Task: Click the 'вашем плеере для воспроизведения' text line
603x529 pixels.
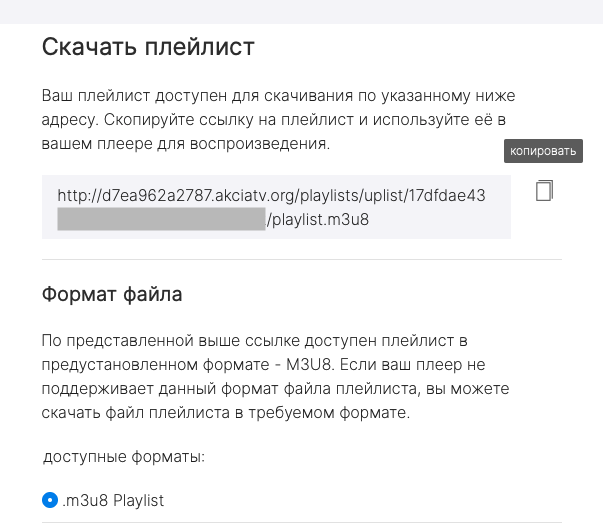Action: pos(186,144)
